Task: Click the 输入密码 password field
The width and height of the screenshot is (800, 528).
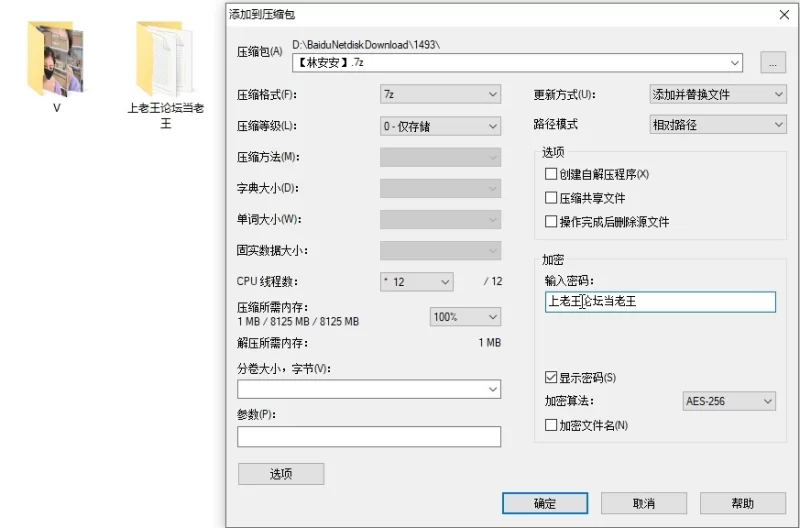Action: pos(660,301)
